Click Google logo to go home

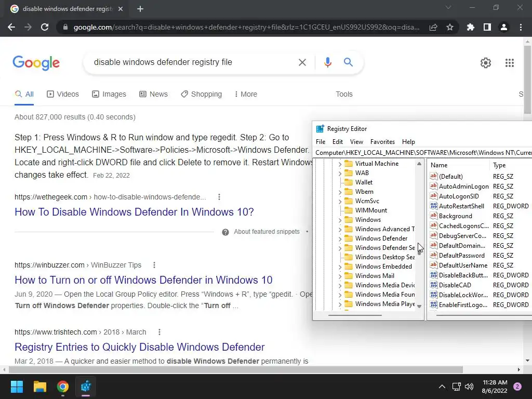[x=36, y=63]
